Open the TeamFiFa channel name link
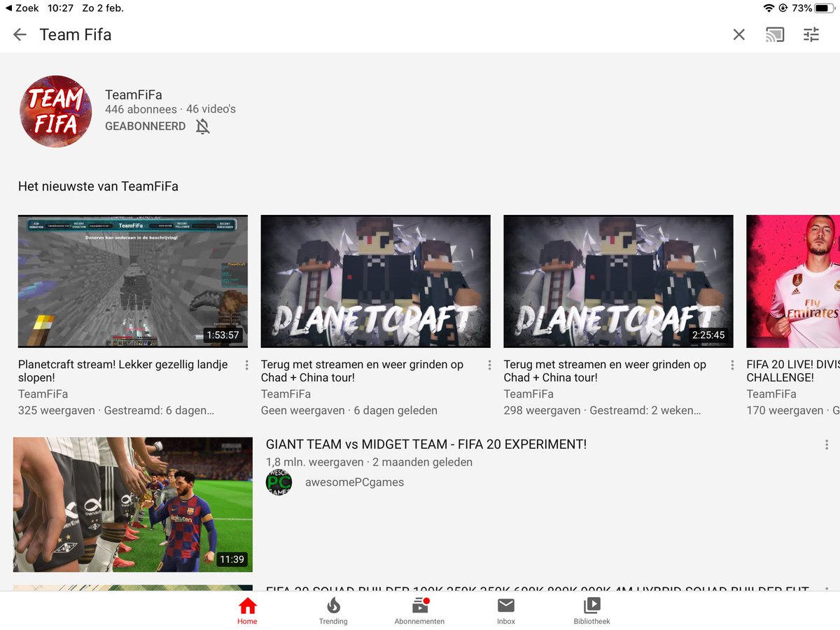840x630 pixels. pos(134,94)
